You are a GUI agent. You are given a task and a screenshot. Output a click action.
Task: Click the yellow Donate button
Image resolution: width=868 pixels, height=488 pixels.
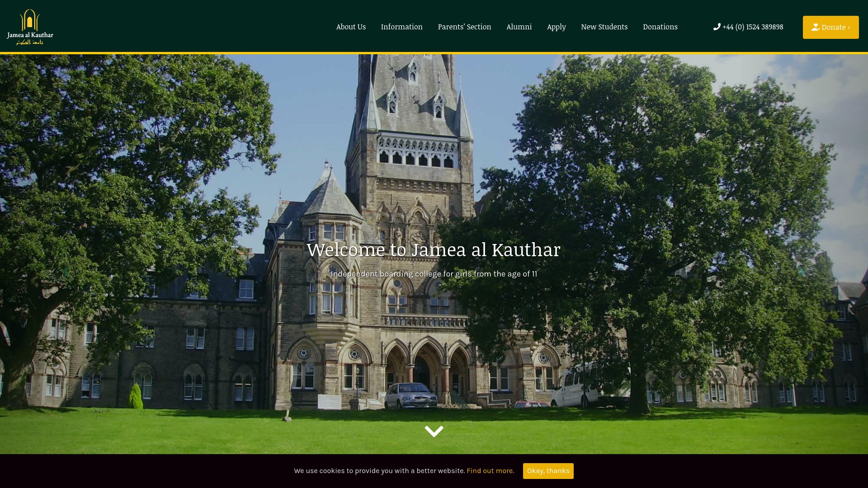click(830, 27)
